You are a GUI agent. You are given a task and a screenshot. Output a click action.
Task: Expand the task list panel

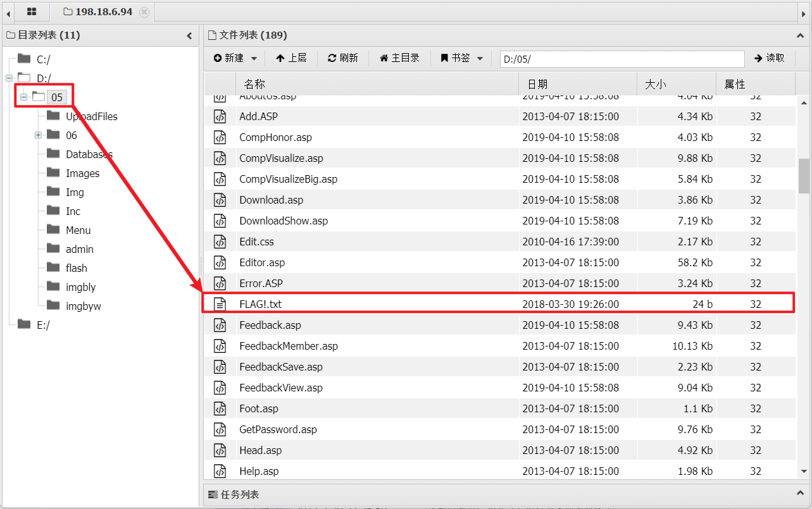[800, 494]
